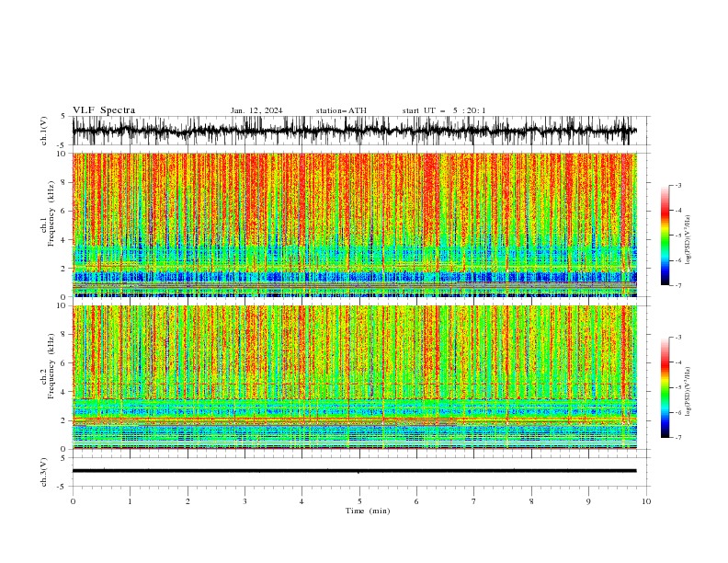Click time axis tick label "7"
The image size is (728, 563).
474,501
